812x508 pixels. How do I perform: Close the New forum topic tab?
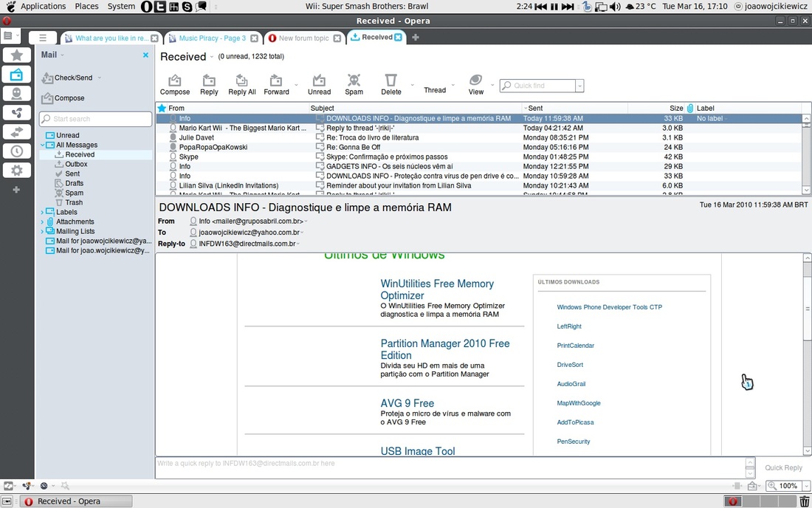click(x=337, y=38)
